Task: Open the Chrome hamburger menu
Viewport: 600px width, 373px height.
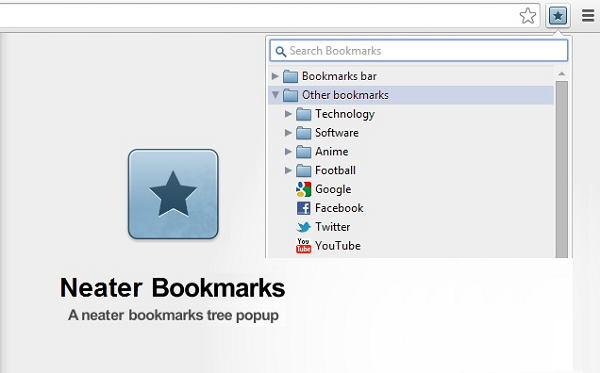Action: pyautogui.click(x=588, y=16)
